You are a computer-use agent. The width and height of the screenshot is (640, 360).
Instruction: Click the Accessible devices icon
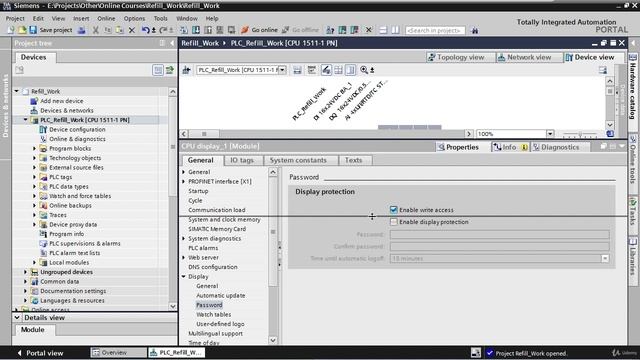point(330,30)
